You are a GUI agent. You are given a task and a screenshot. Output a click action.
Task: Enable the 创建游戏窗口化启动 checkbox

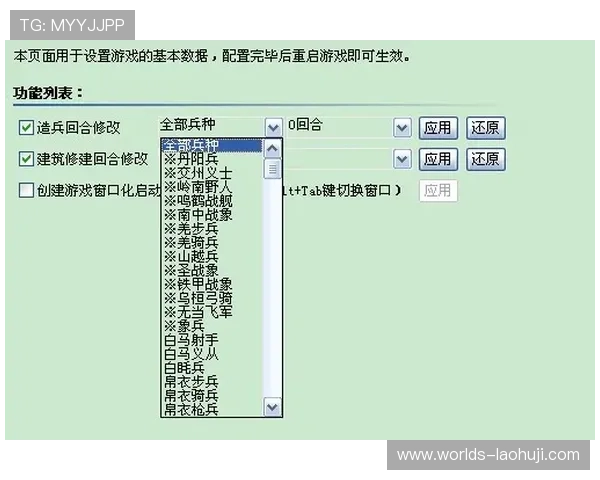point(26,190)
